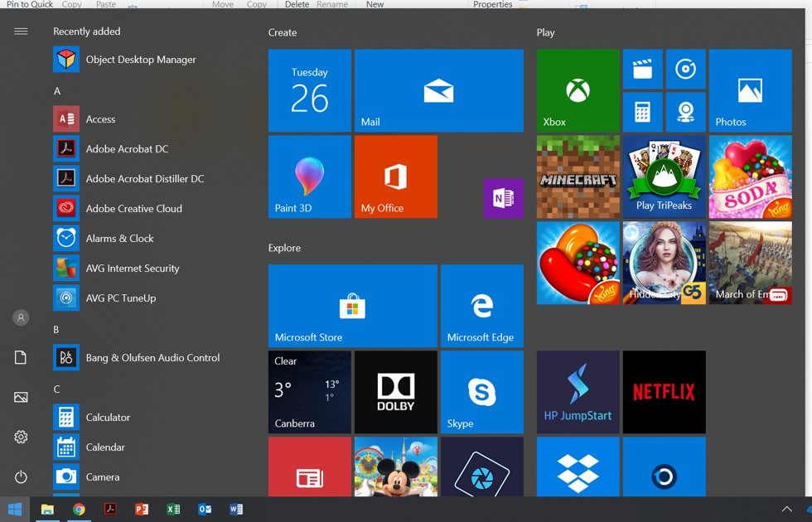Viewport: 812px width, 522px height.
Task: Open PowerPoint from the taskbar
Action: pyautogui.click(x=142, y=510)
